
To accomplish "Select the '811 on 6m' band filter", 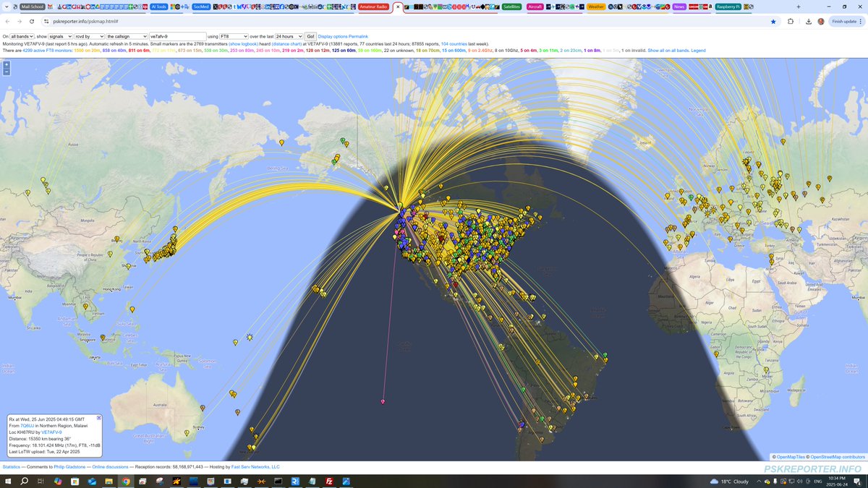I will click(139, 51).
